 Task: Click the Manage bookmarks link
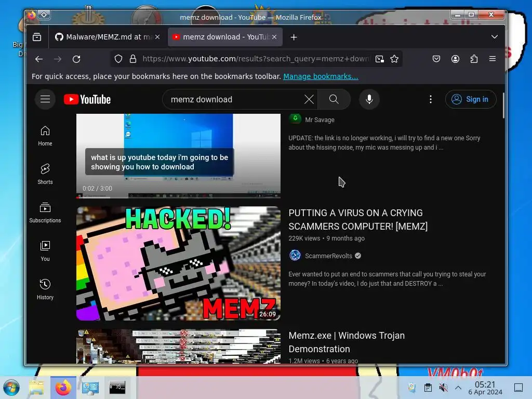(321, 76)
